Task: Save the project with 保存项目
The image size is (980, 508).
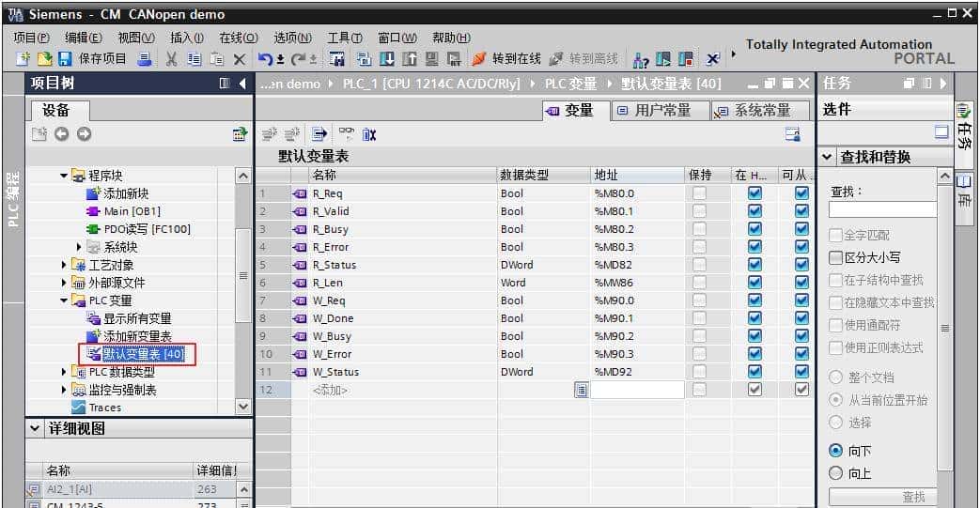Action: [x=92, y=59]
